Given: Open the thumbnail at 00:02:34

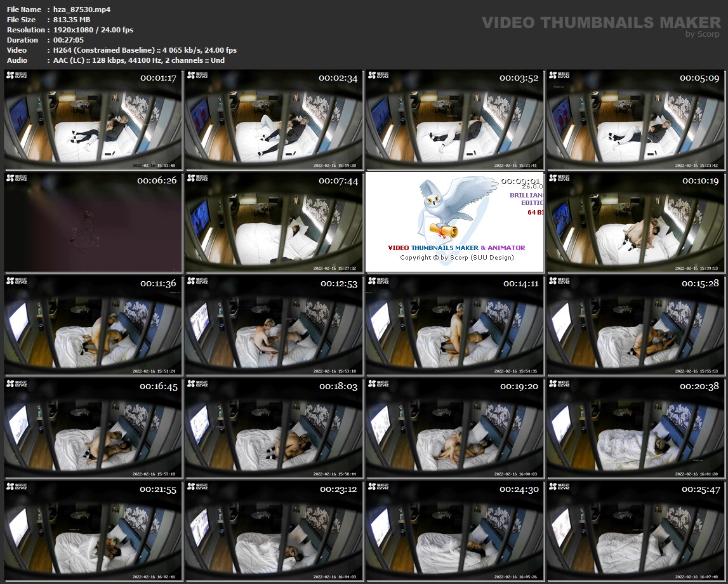Looking at the screenshot, I should coord(274,120).
